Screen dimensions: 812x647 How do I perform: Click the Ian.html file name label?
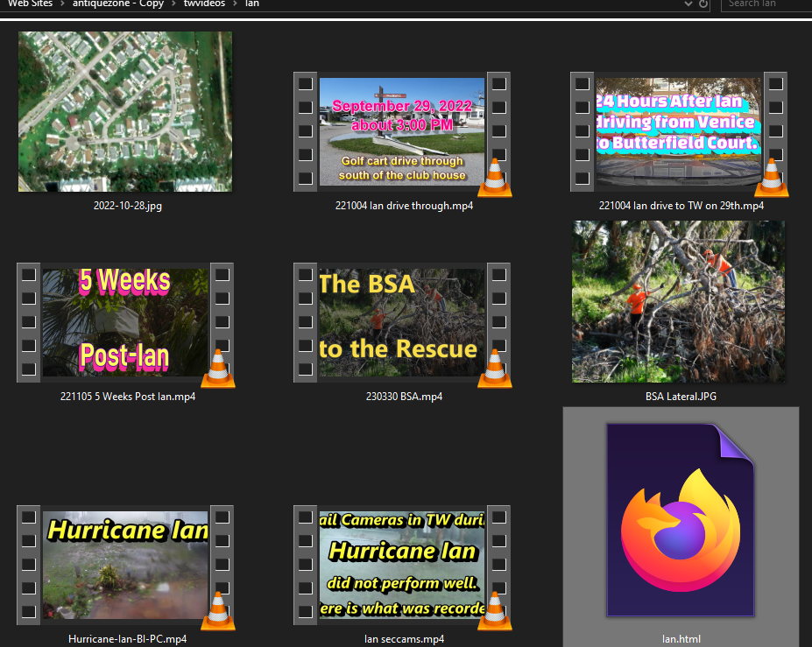(681, 639)
